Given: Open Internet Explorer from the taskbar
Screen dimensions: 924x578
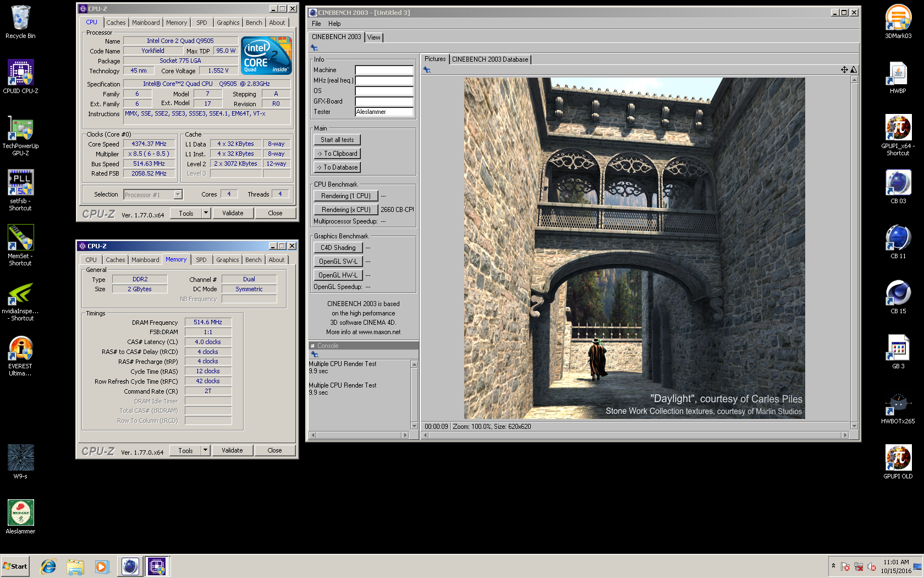Looking at the screenshot, I should coord(48,566).
